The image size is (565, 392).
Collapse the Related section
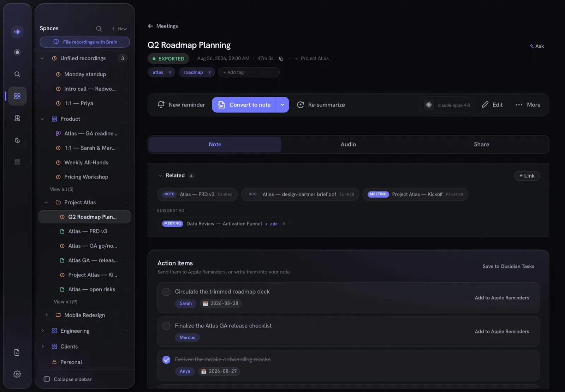161,176
